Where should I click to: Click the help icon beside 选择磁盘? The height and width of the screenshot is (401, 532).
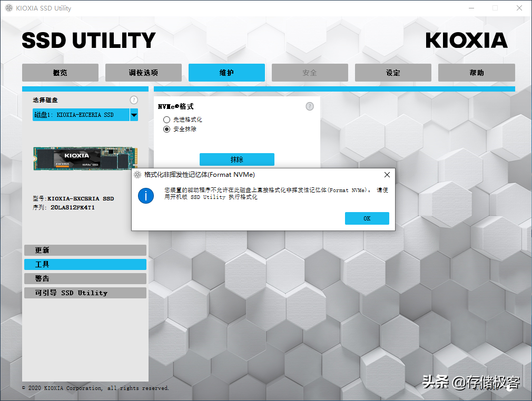click(x=134, y=100)
